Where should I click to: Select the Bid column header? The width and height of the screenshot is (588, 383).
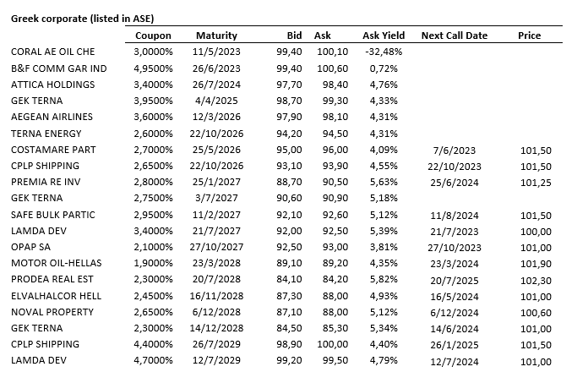click(x=294, y=36)
